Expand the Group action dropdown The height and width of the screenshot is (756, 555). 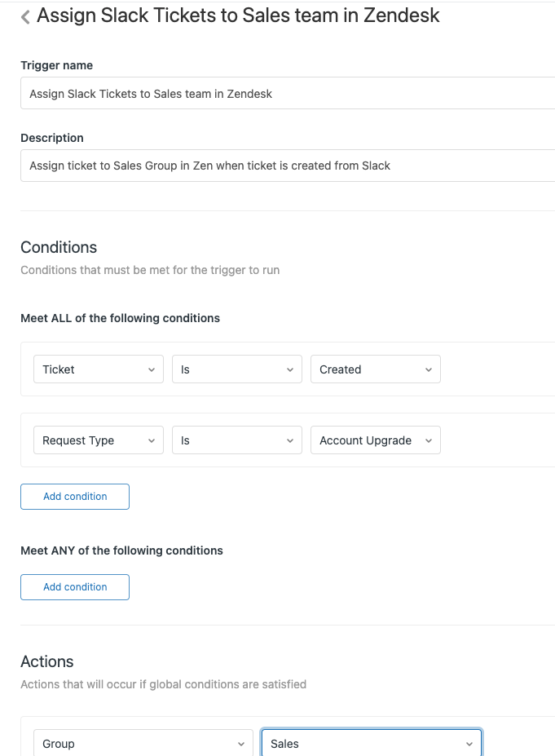143,743
